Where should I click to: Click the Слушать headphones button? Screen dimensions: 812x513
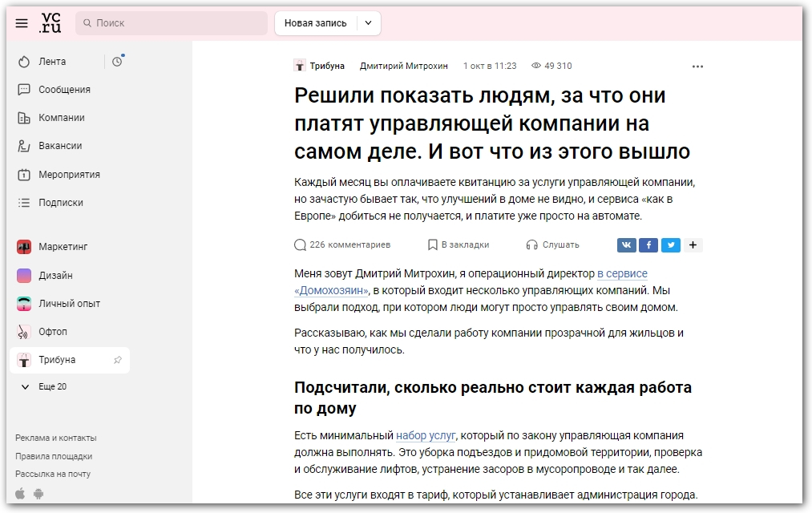[552, 244]
